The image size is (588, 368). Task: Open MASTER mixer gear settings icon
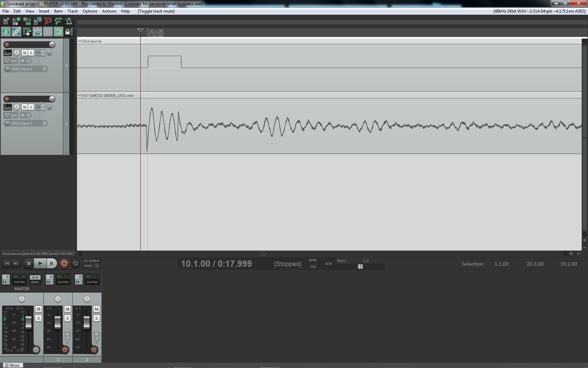point(36,350)
